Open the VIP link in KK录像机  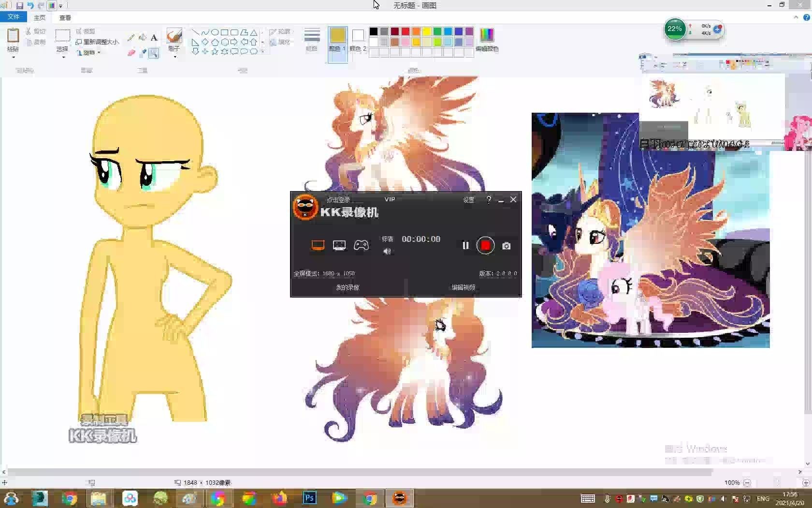pos(390,199)
